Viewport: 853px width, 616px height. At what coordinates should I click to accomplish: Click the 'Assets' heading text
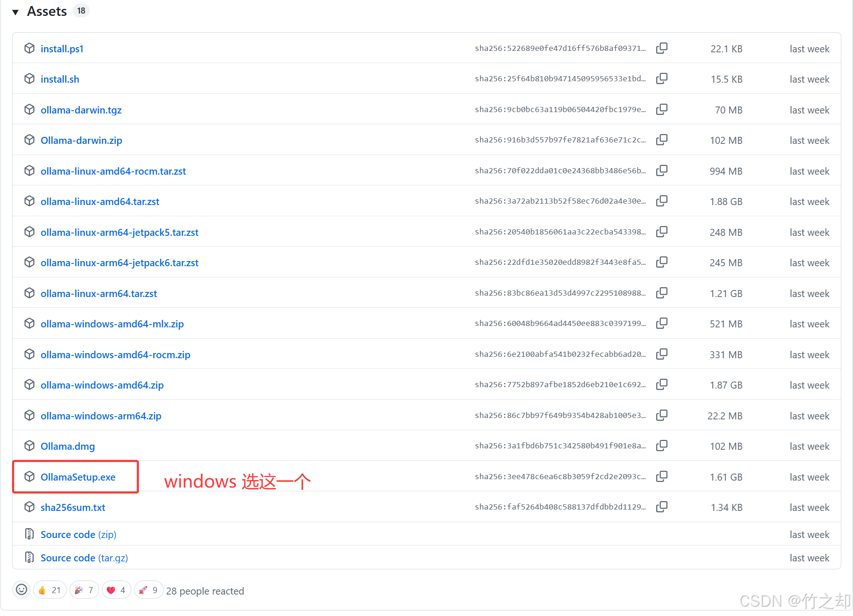(x=47, y=11)
